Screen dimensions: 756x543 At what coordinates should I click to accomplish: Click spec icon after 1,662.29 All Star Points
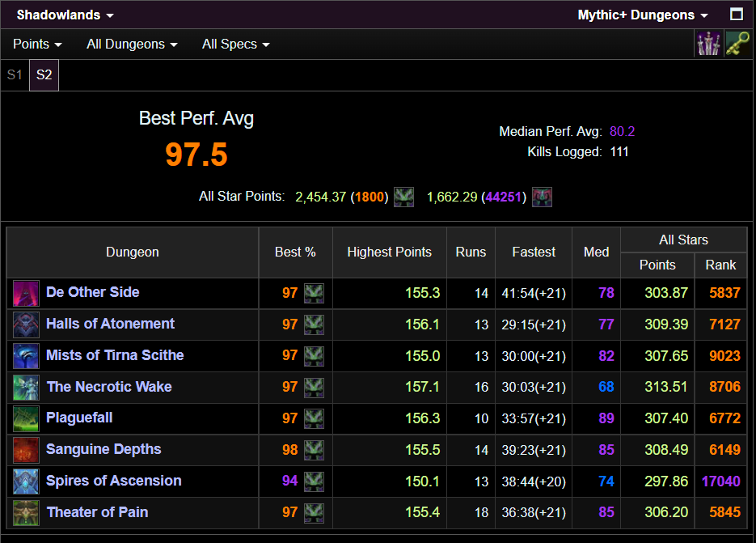pyautogui.click(x=542, y=197)
